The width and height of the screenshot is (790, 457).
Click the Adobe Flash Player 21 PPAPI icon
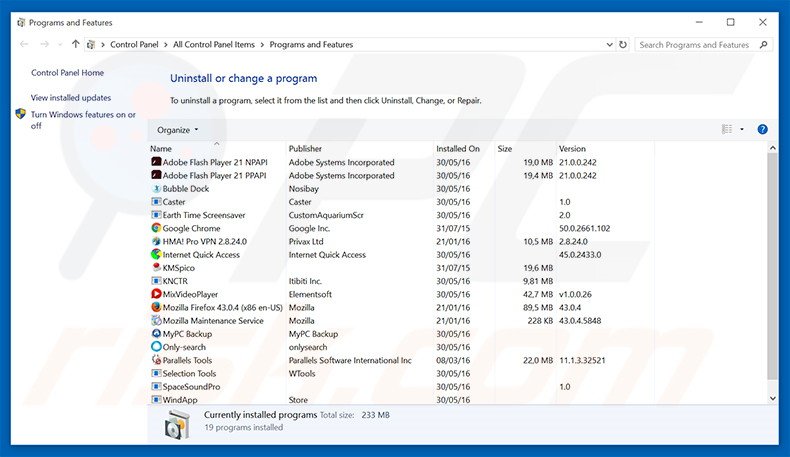point(156,175)
